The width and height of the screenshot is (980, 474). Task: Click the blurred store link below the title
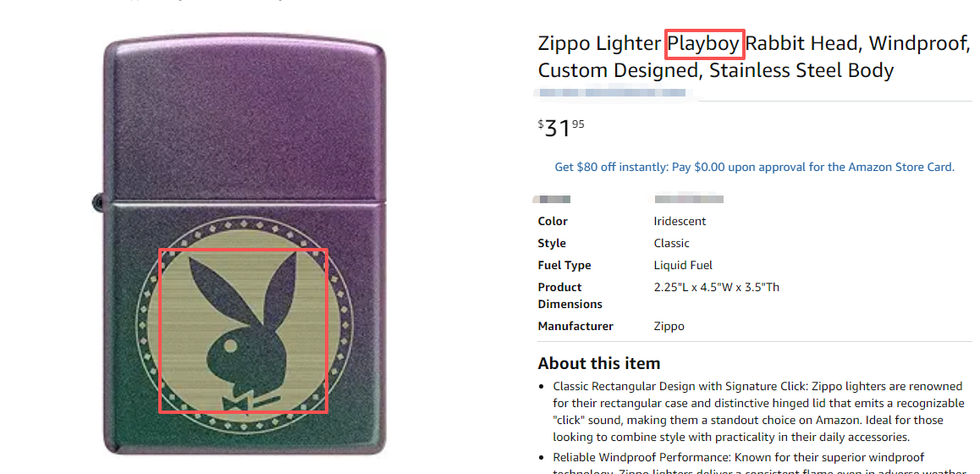tap(616, 91)
